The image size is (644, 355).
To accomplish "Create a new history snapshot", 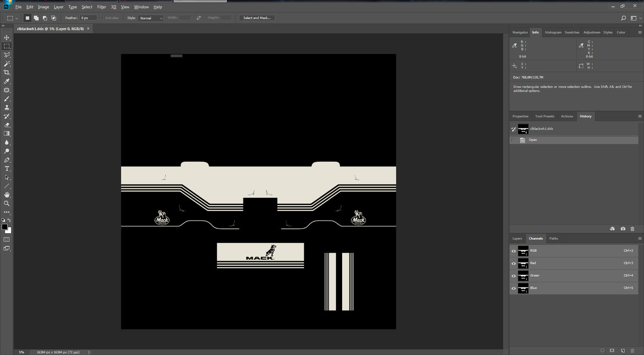I will 623,229.
